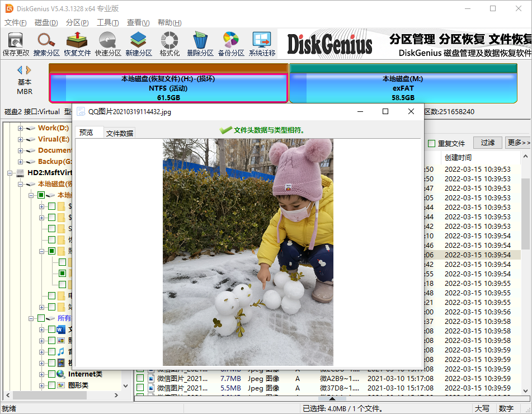This screenshot has width=532, height=414.
Task: Maximize the QQ图片 preview window
Action: [x=385, y=111]
